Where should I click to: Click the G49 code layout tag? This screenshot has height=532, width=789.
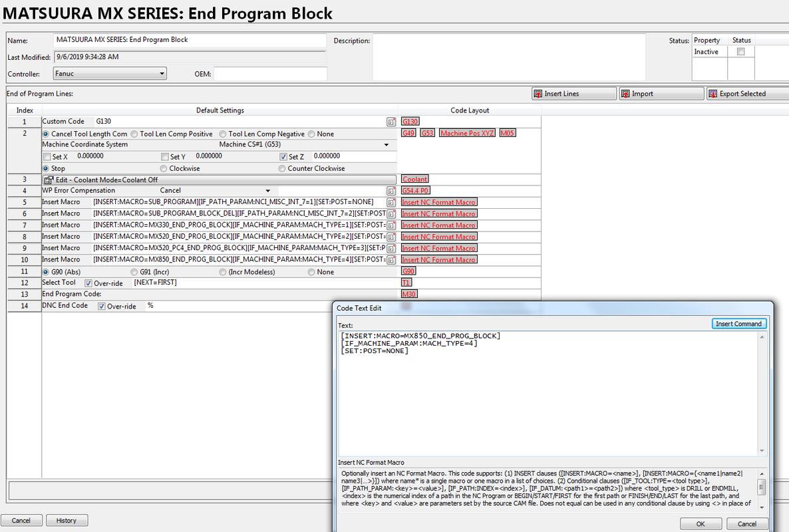pyautogui.click(x=408, y=133)
